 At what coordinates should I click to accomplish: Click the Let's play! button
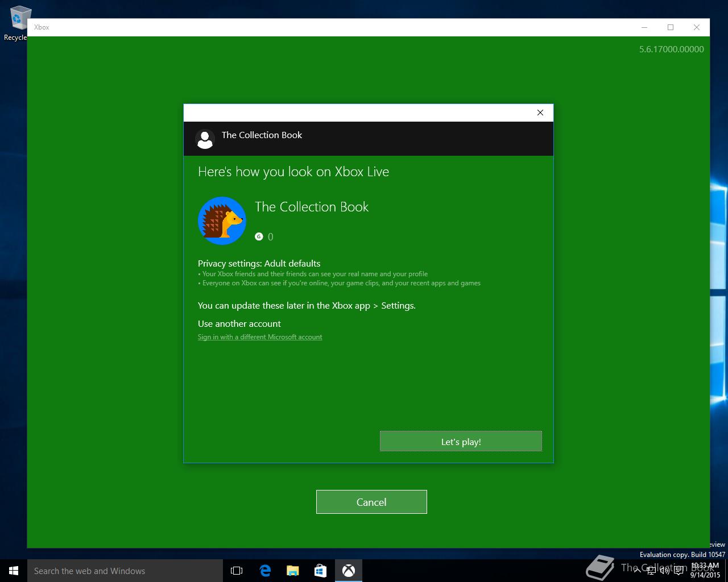[461, 442]
